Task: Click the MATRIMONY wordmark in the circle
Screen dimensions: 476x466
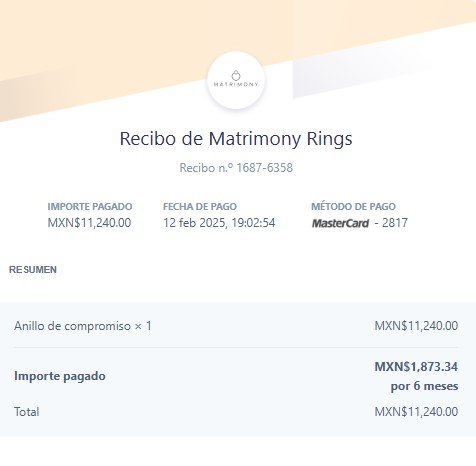Action: [x=236, y=84]
